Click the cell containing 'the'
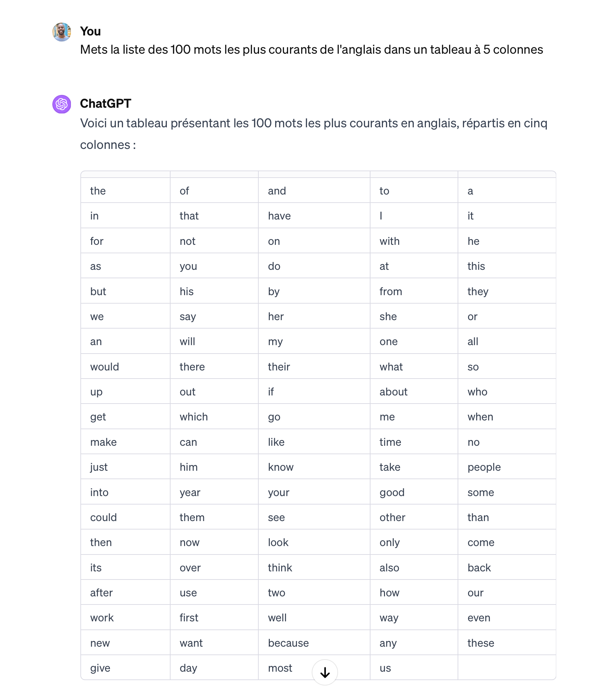The height and width of the screenshot is (697, 616). [125, 190]
